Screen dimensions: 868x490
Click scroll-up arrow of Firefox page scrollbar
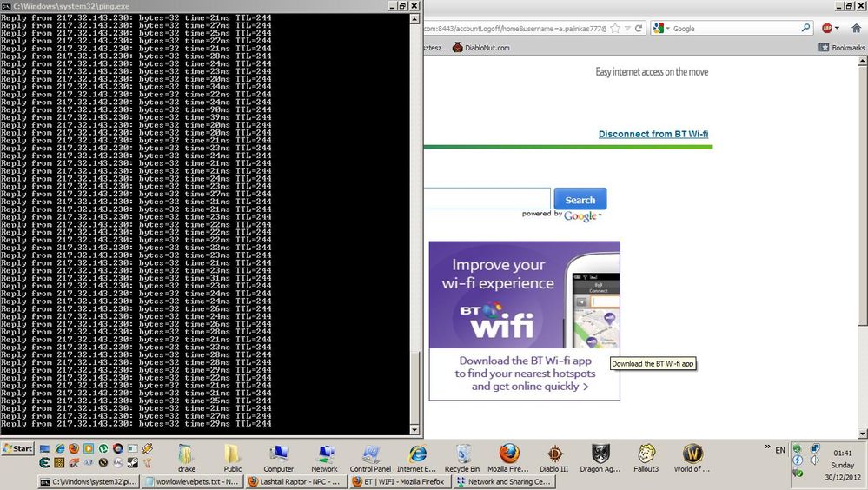863,62
